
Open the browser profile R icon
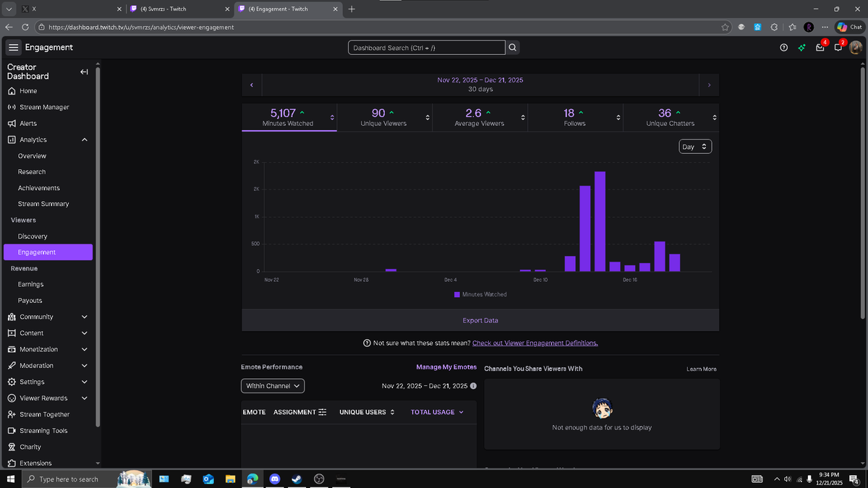(809, 27)
